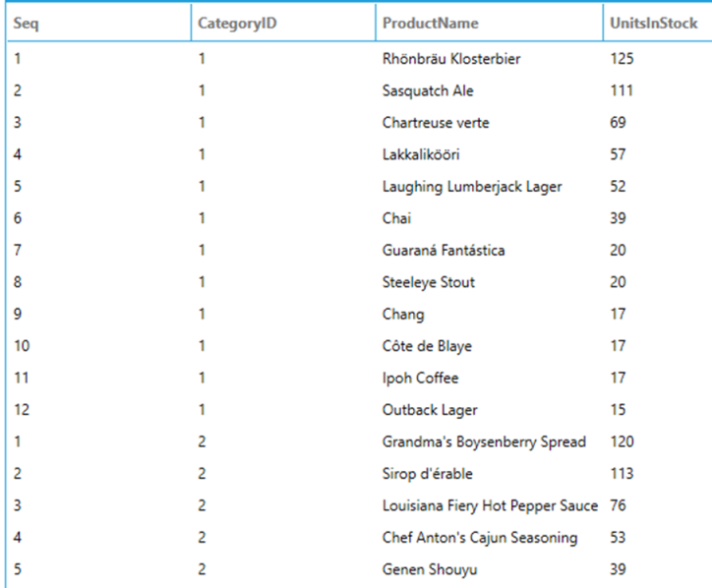Click Seq value 5 in Laughing Lumberjack Lager row

point(18,187)
